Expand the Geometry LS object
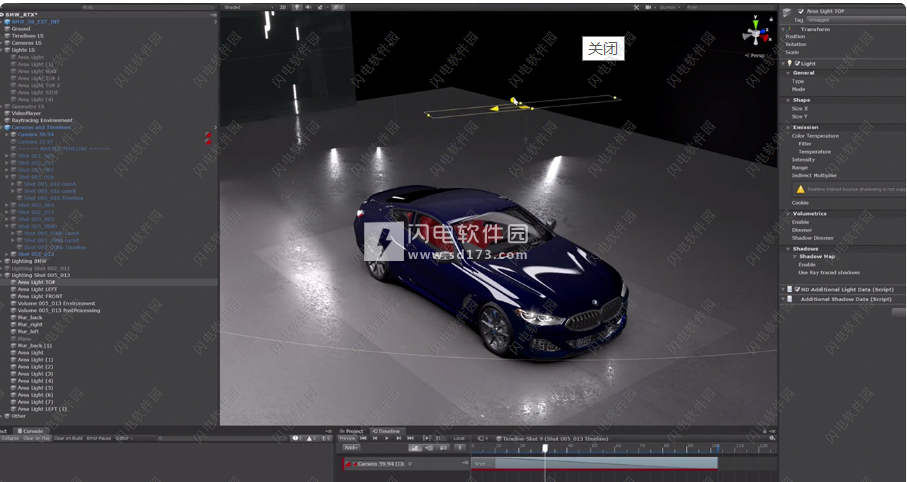Image resolution: width=907 pixels, height=482 pixels. 2,106
